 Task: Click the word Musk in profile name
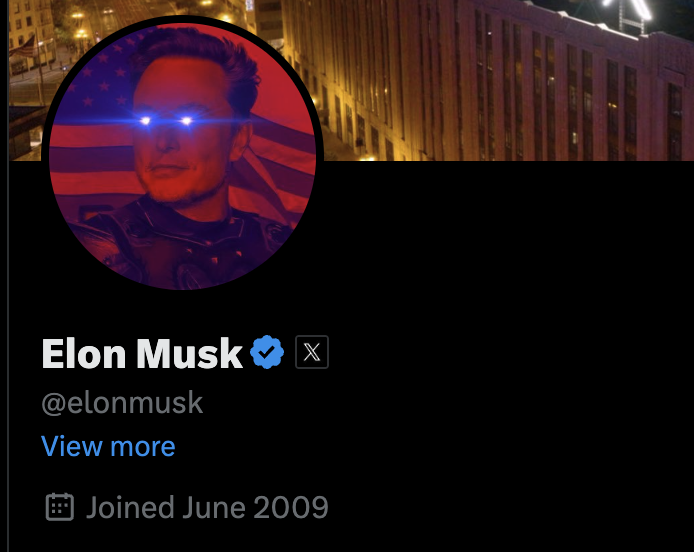click(x=189, y=353)
